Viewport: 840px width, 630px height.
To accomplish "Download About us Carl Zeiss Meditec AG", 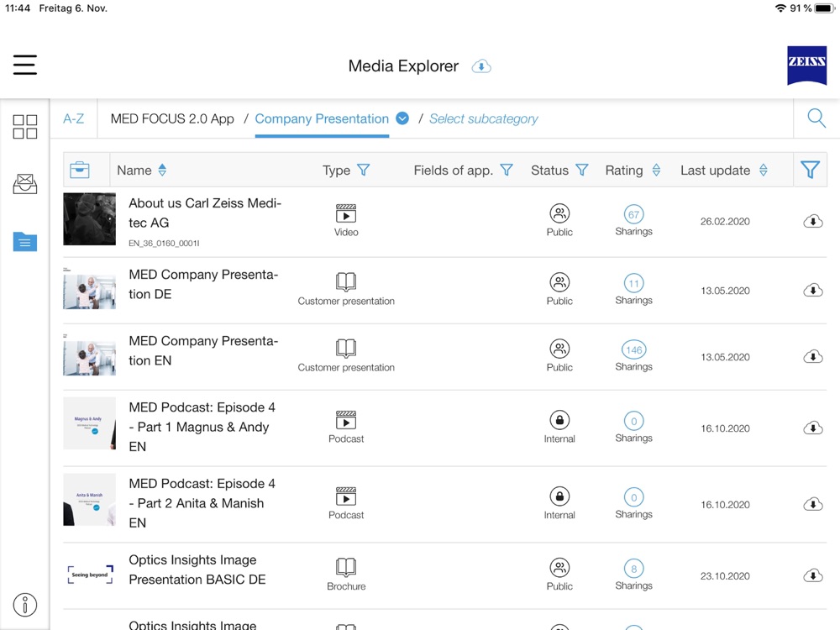I will tap(812, 221).
